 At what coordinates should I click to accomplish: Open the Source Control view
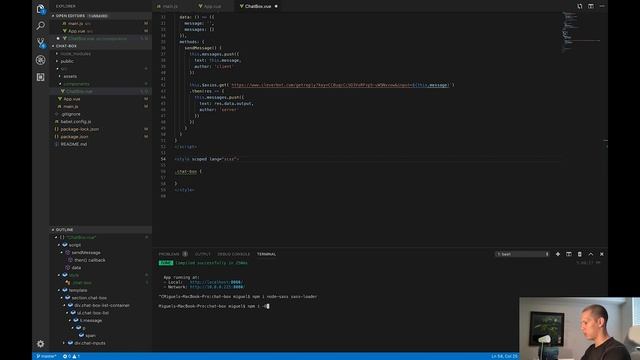tap(40, 43)
